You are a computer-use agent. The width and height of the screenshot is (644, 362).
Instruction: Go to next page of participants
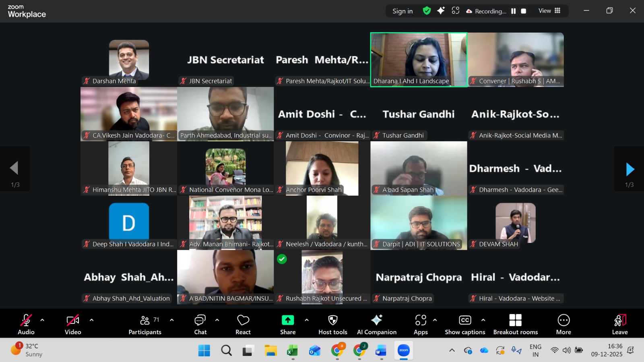(x=630, y=169)
